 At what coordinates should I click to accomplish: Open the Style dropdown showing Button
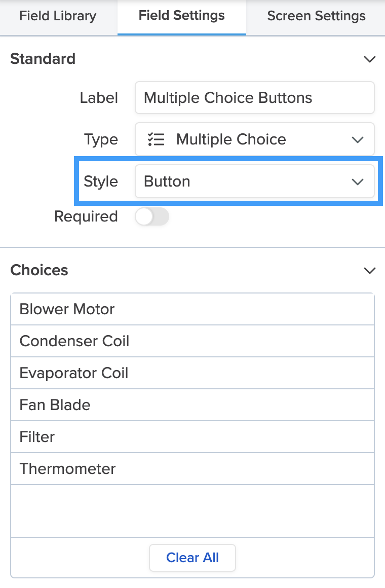point(254,181)
